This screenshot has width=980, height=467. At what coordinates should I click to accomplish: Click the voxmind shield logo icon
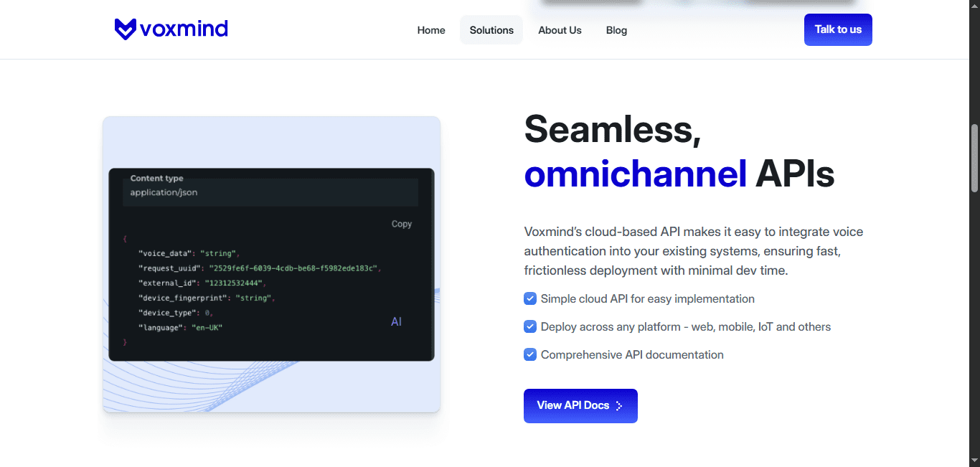(x=125, y=29)
